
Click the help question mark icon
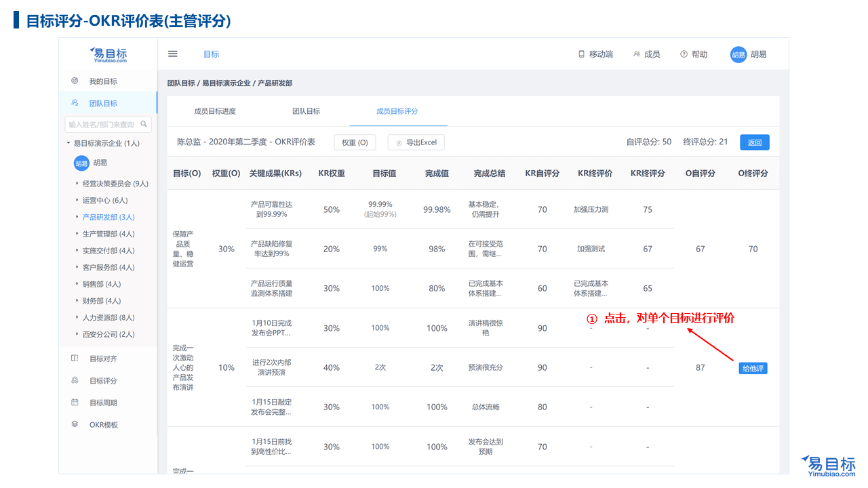[684, 54]
